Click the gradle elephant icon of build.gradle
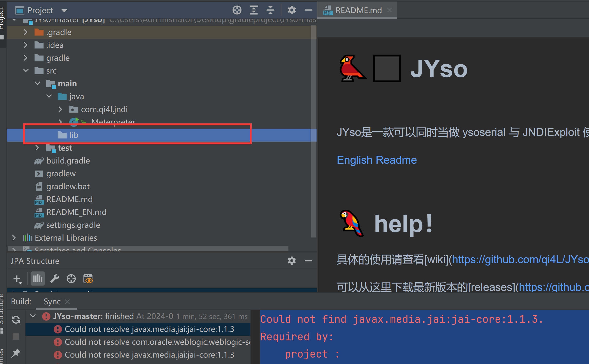 point(39,161)
